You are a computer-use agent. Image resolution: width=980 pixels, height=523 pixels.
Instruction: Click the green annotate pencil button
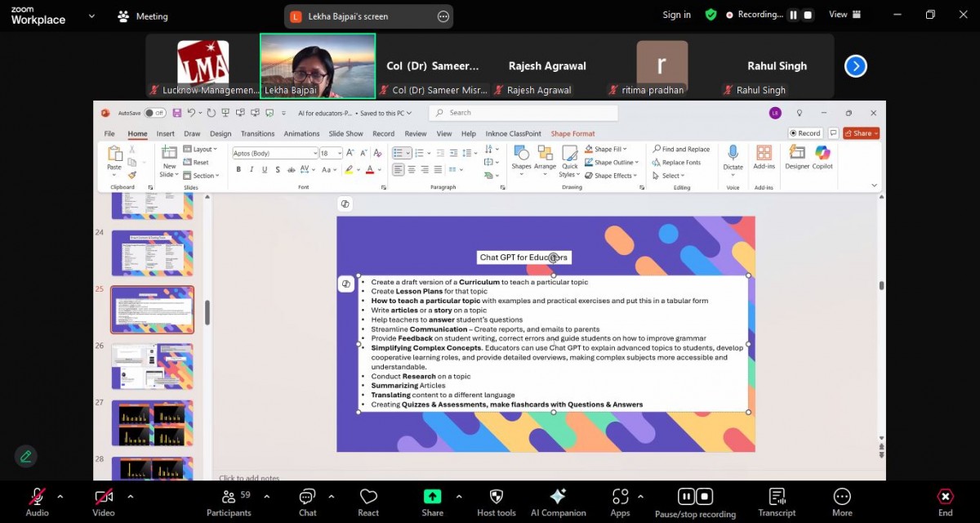(x=26, y=457)
